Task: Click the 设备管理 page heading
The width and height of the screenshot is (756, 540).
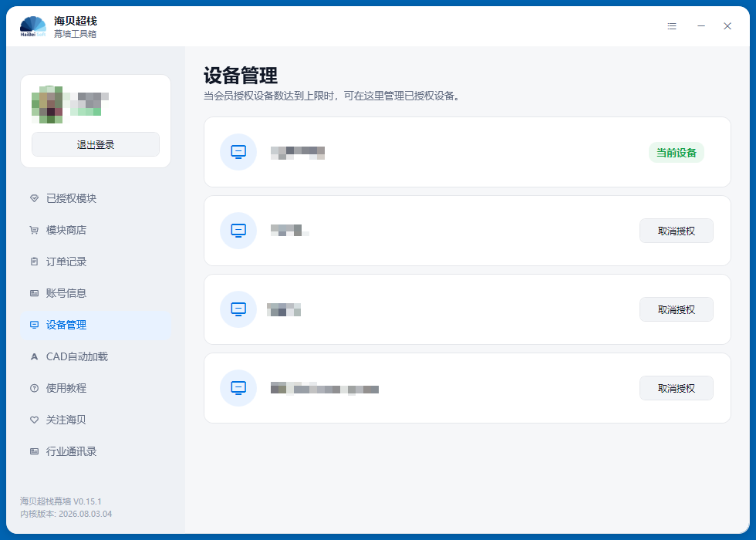Action: coord(241,76)
